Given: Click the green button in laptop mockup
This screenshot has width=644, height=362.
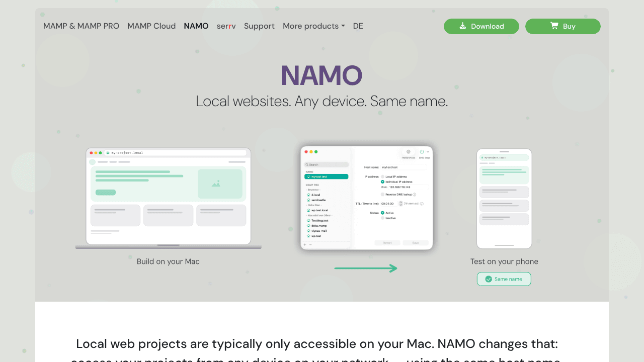Looking at the screenshot, I should [106, 193].
